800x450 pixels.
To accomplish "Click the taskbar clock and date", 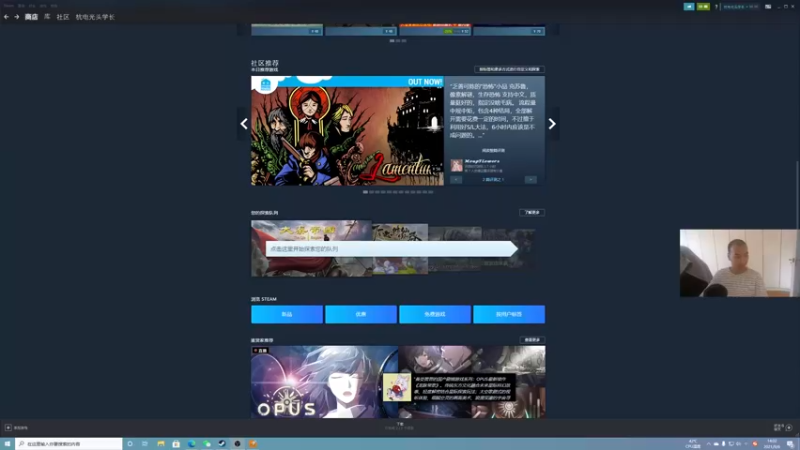I will click(x=771, y=444).
